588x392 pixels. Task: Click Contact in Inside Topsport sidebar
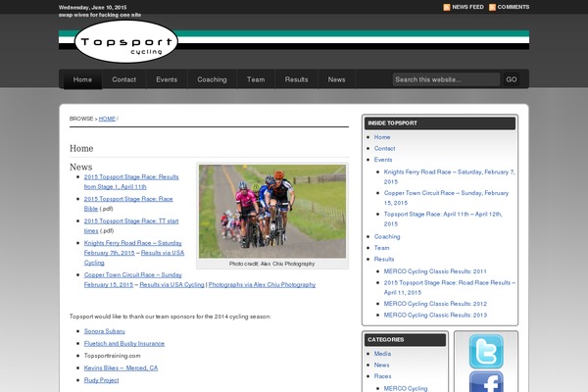(385, 149)
